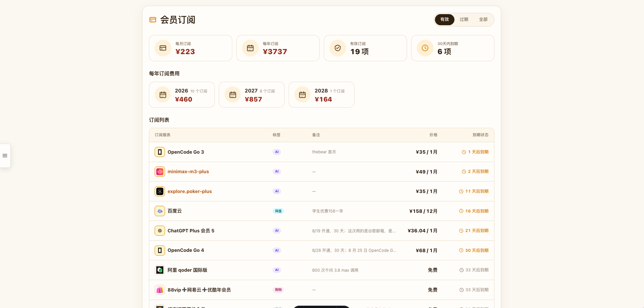The height and width of the screenshot is (308, 644).
Task: Click the ¥3737 yearly subscription total
Action: pos(275,52)
